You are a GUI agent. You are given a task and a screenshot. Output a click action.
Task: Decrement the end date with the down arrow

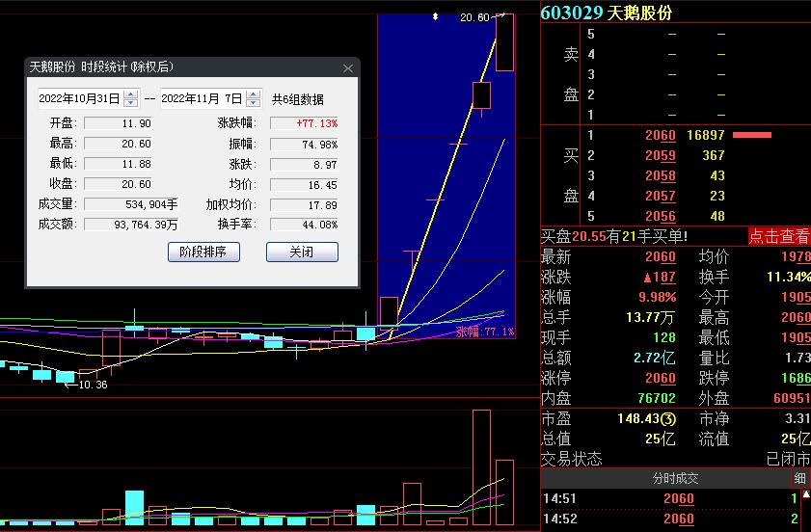point(254,103)
